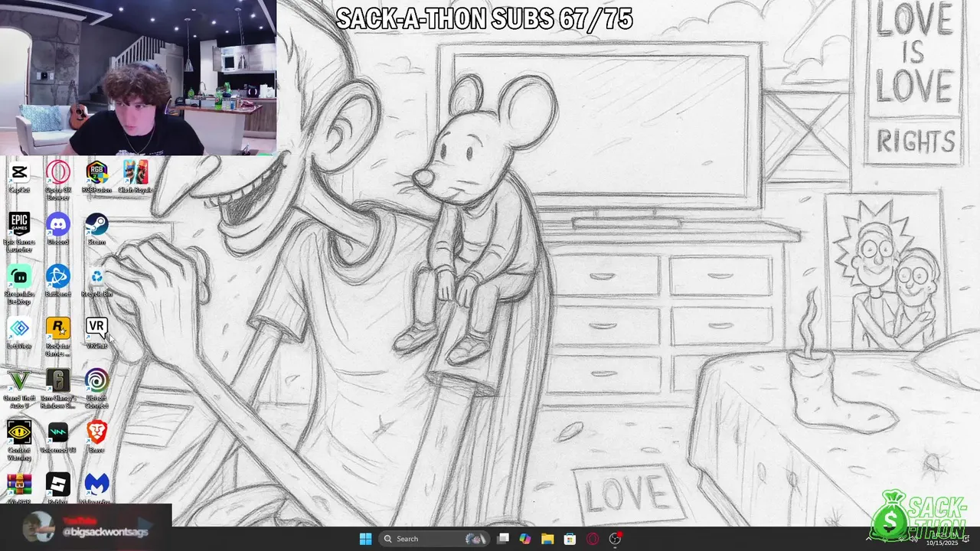Select Grand Theft Auto V shortcut
980x551 pixels.
[x=19, y=389]
